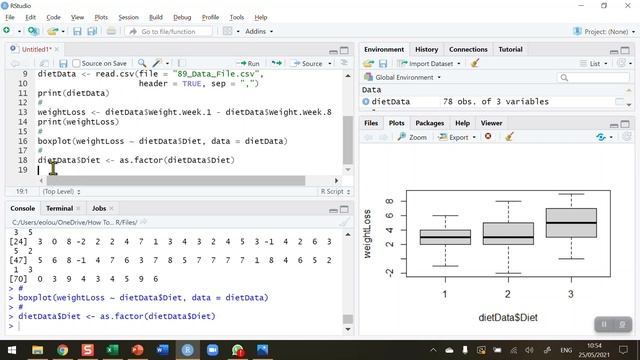Open the Session menu
640x360 pixels.
[128, 17]
